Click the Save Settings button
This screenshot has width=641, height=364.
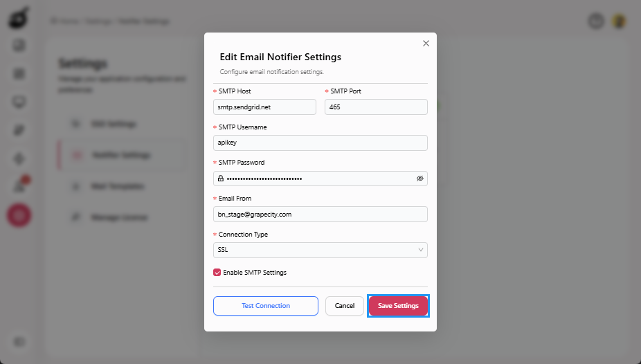click(x=398, y=306)
